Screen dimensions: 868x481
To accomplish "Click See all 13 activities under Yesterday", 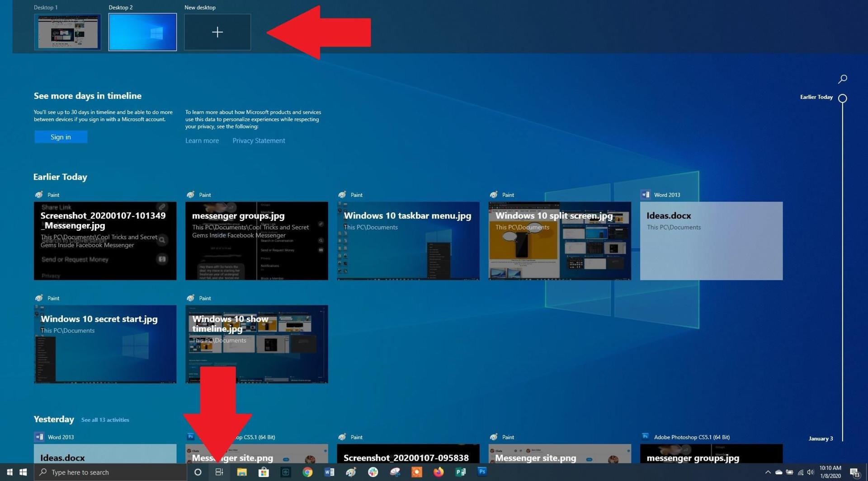I will (104, 420).
